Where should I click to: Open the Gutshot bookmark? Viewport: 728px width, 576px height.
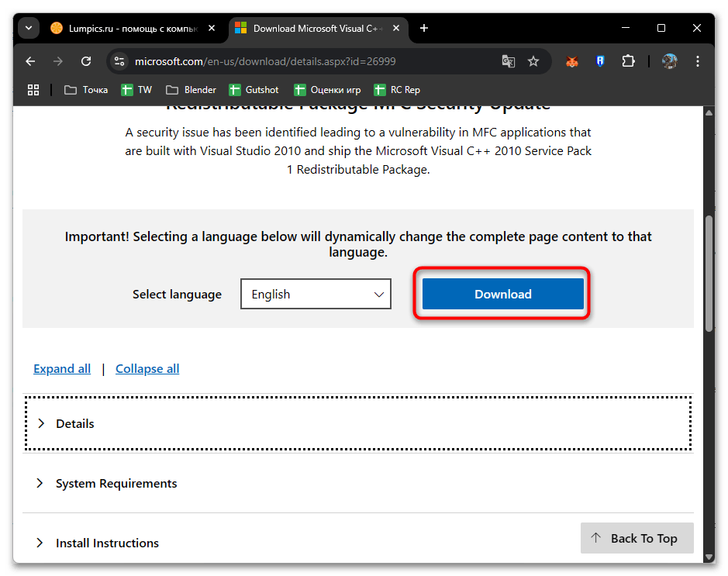pos(254,90)
